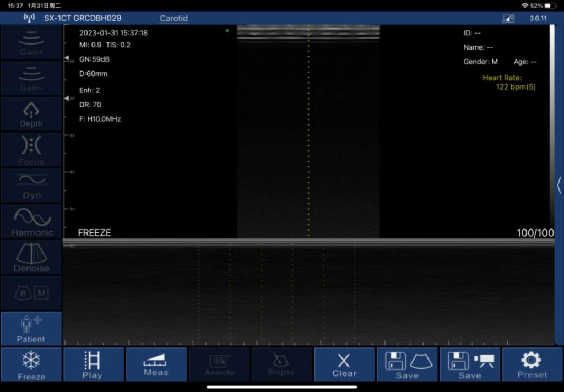Tap the version number 3.6.11
The image size is (564, 392).
tap(538, 18)
